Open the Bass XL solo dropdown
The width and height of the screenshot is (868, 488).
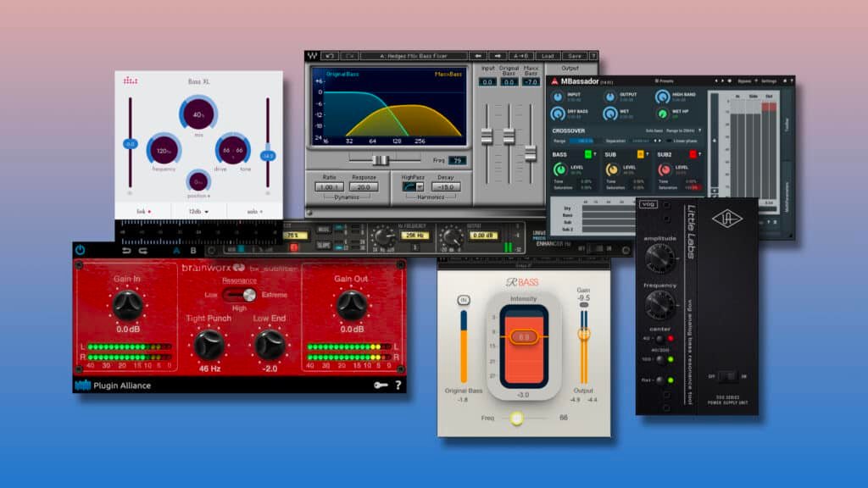pyautogui.click(x=254, y=211)
